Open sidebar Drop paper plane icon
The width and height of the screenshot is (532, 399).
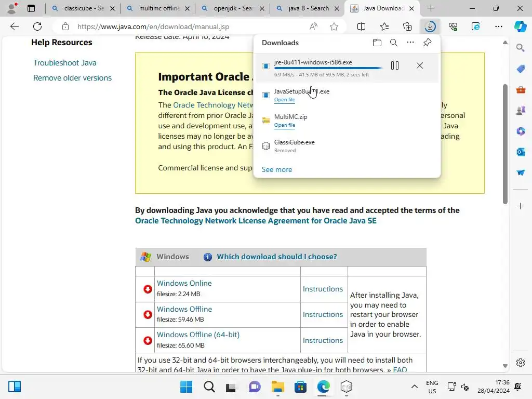point(521,172)
